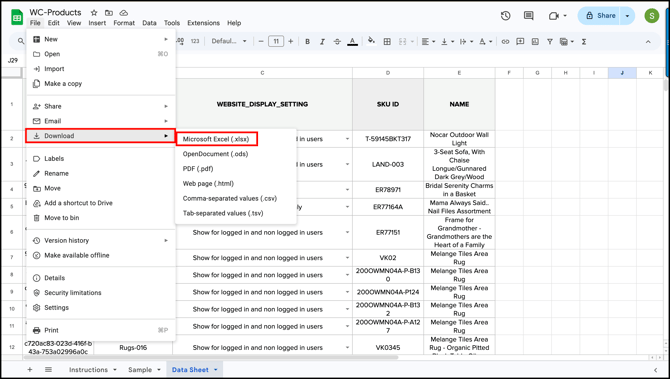Click the Rugs-016 cell
Viewport: 670px width, 379px height.
point(133,348)
